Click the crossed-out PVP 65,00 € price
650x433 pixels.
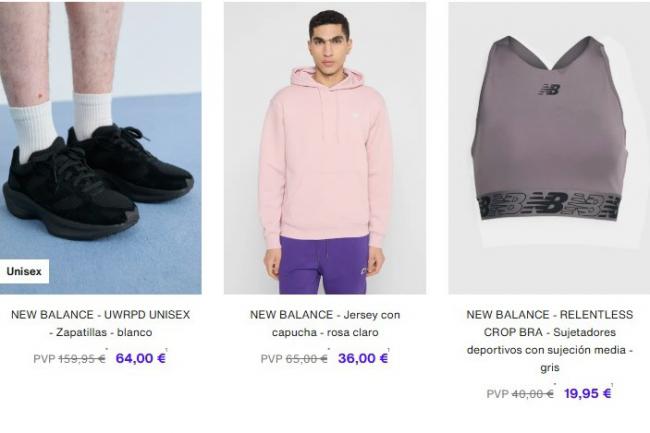294,359
